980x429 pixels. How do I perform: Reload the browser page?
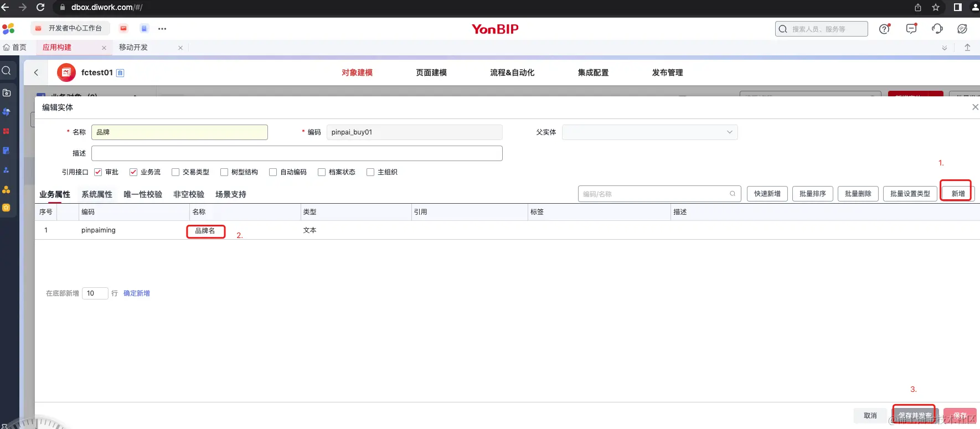pos(40,7)
